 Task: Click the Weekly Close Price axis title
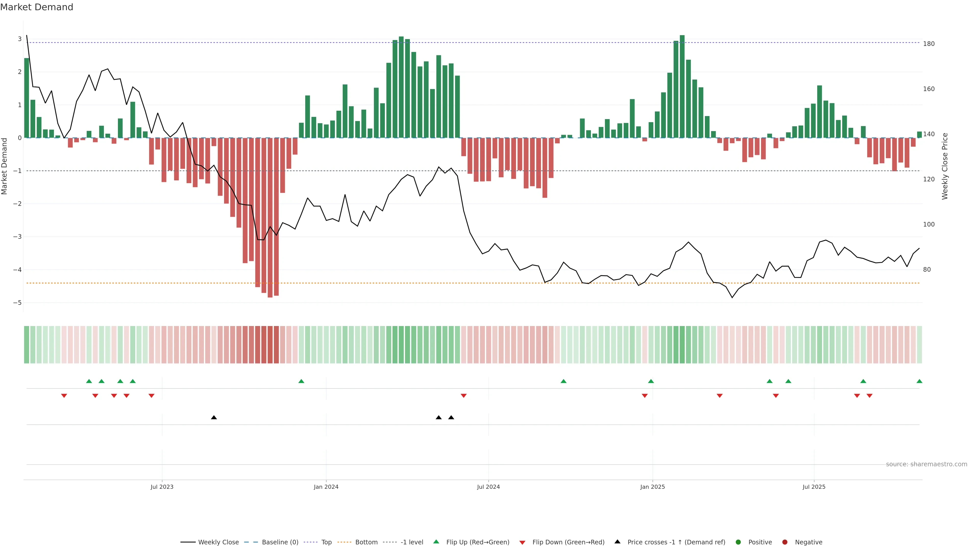pyautogui.click(x=945, y=166)
